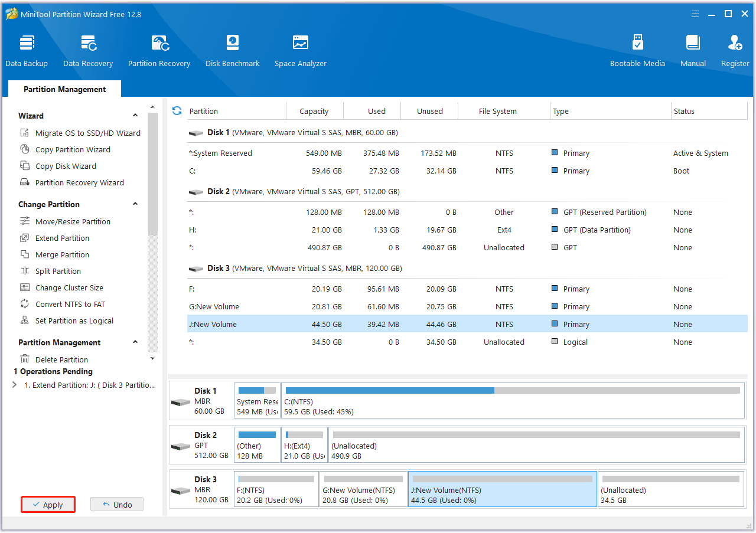Sort by the Unused column header
Screen dimensions: 756x533
coord(429,111)
